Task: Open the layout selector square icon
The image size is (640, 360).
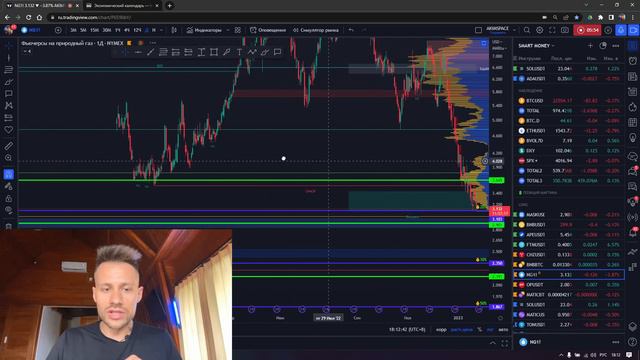Action: [478, 30]
